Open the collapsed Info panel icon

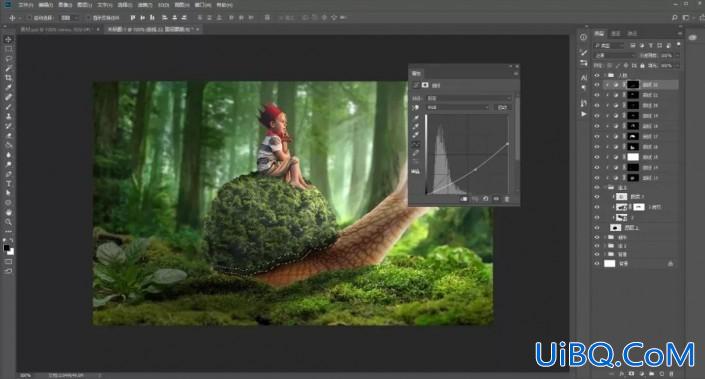click(583, 37)
